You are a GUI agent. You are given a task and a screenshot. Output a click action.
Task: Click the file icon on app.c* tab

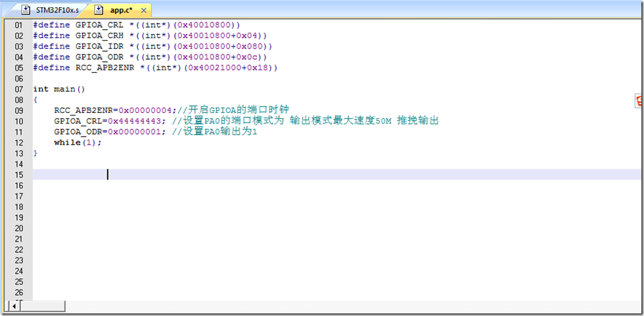(99, 9)
